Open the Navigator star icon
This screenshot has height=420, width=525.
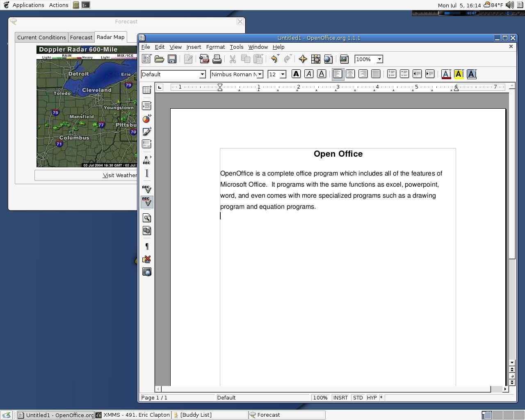[x=303, y=59]
